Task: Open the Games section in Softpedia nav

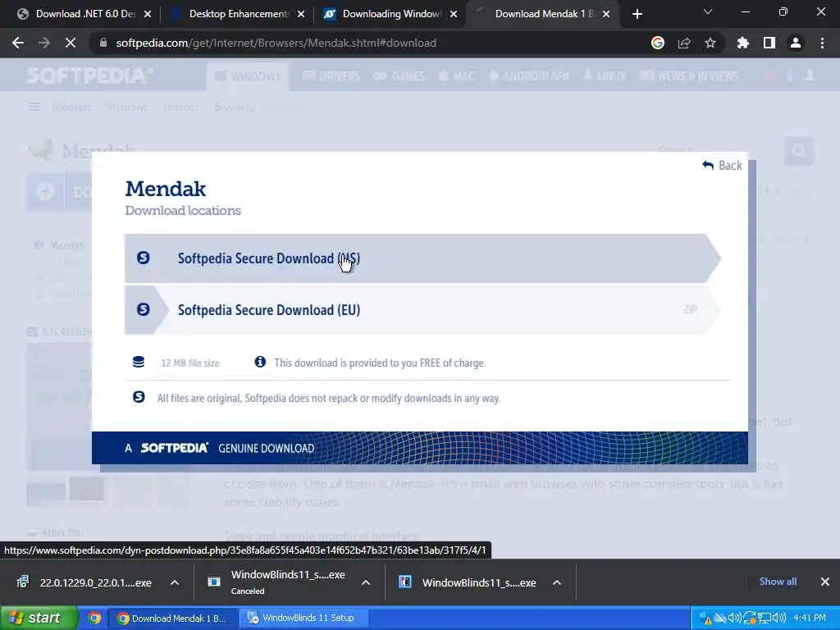Action: coord(399,76)
